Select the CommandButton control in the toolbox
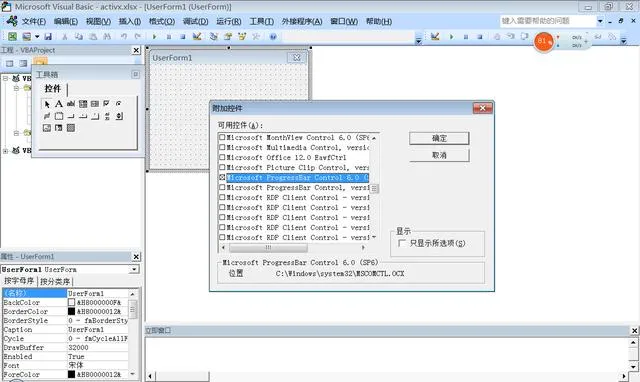This screenshot has height=382, width=640. coord(71,116)
